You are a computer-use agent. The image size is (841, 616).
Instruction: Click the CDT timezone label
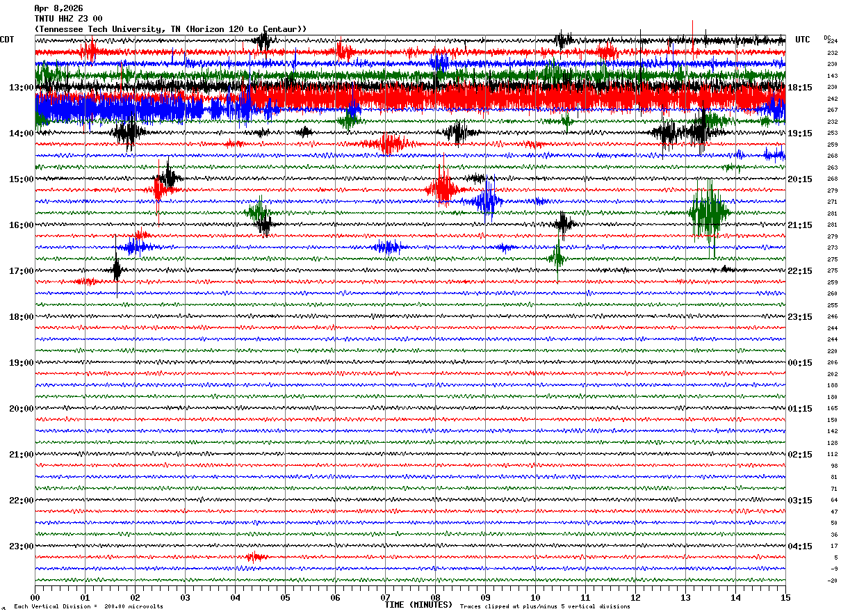[x=7, y=40]
